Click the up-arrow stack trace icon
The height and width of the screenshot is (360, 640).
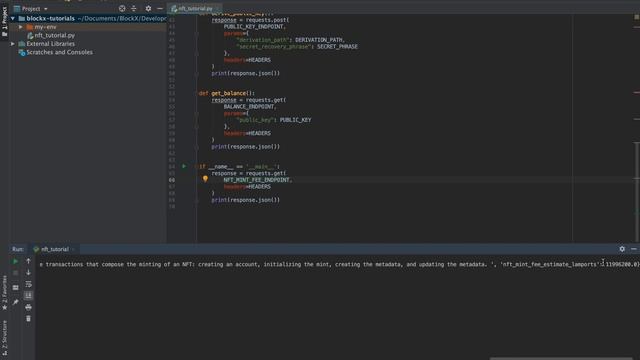28,261
